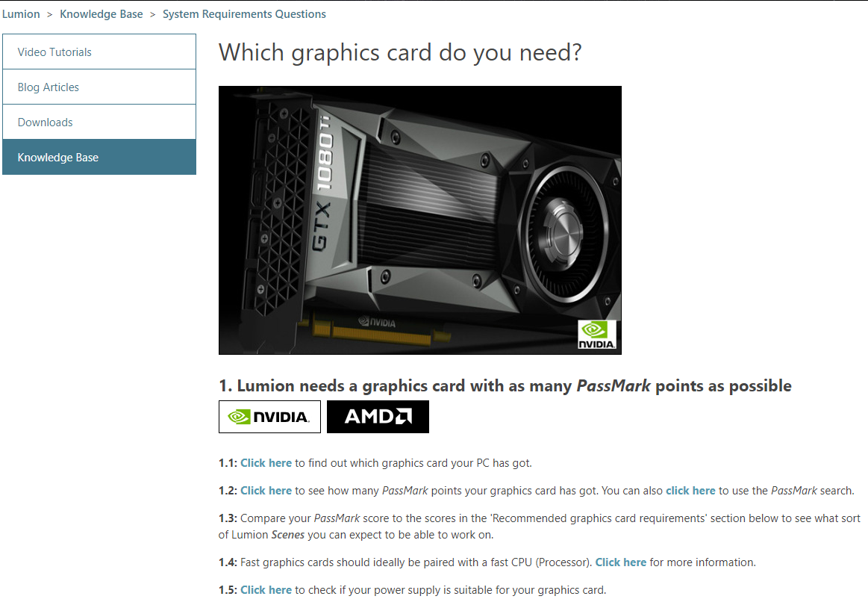868x605 pixels.
Task: Select the Knowledge Base sidebar item
Action: (99, 158)
